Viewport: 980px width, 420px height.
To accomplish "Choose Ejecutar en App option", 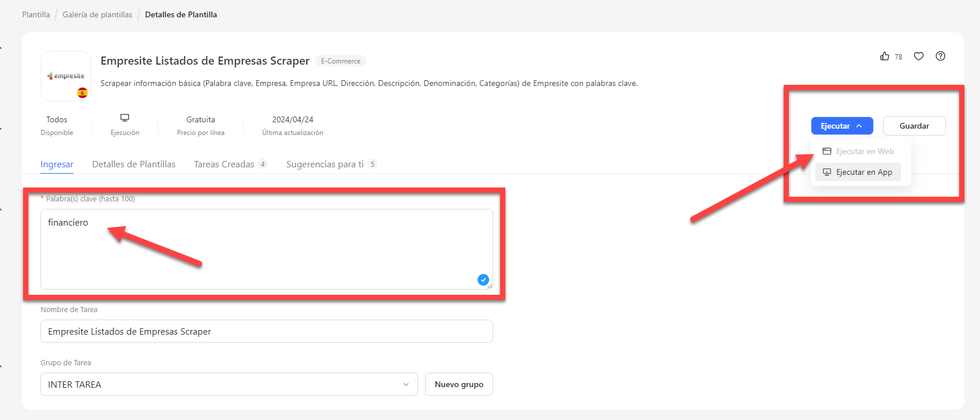I will pyautogui.click(x=858, y=172).
